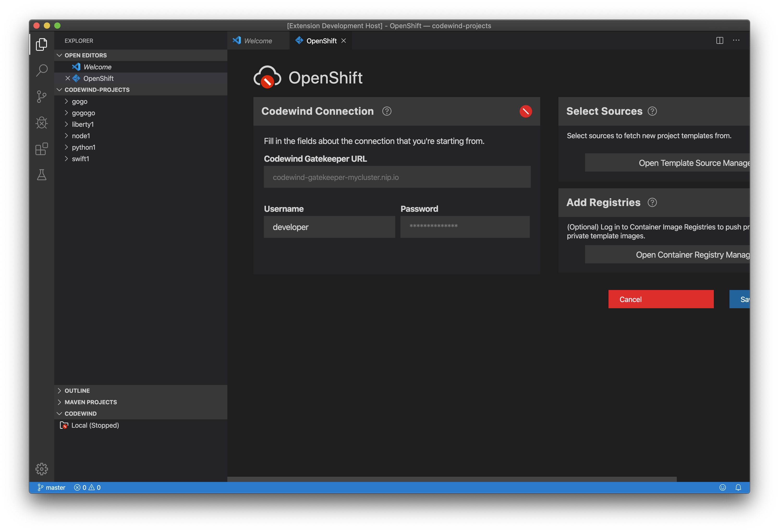
Task: Open the Extensions view
Action: 41,149
